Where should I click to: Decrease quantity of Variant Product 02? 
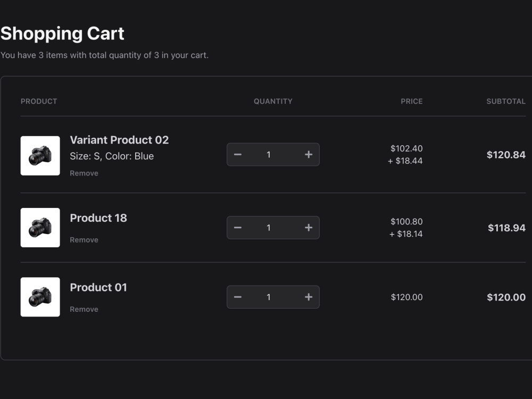[x=238, y=155]
